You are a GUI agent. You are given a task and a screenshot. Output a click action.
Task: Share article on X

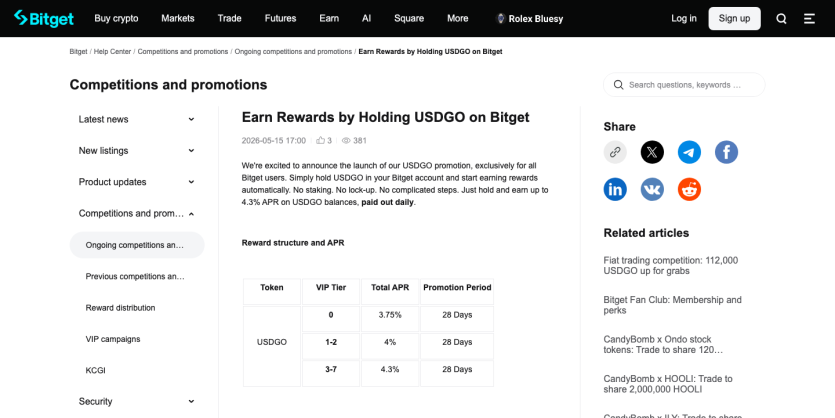point(652,152)
